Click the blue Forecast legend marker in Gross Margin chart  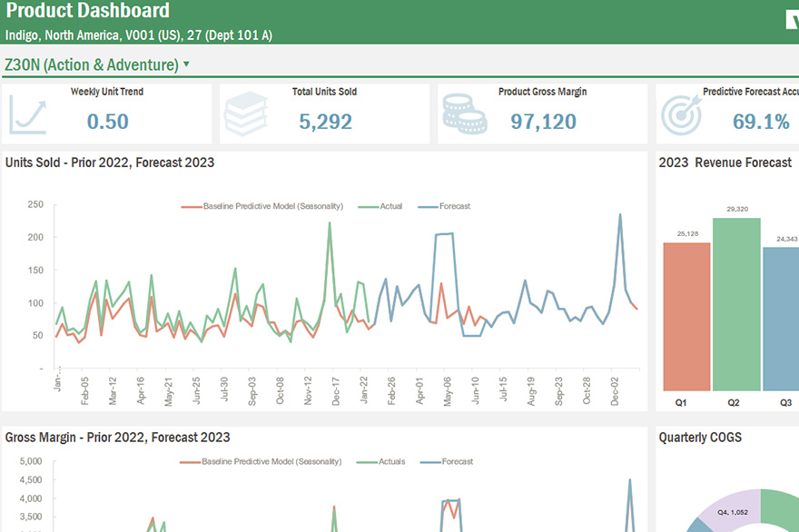[x=429, y=462]
